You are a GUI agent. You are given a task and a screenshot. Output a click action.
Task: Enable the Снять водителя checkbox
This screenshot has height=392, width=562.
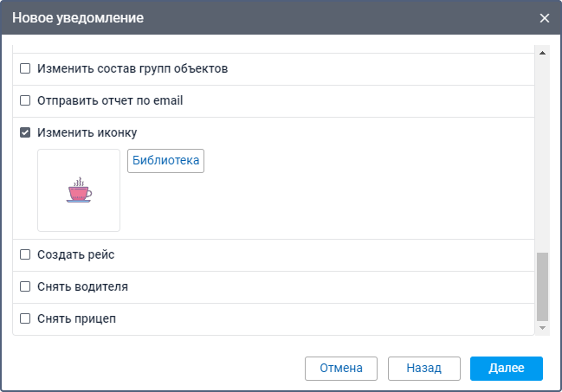25,286
